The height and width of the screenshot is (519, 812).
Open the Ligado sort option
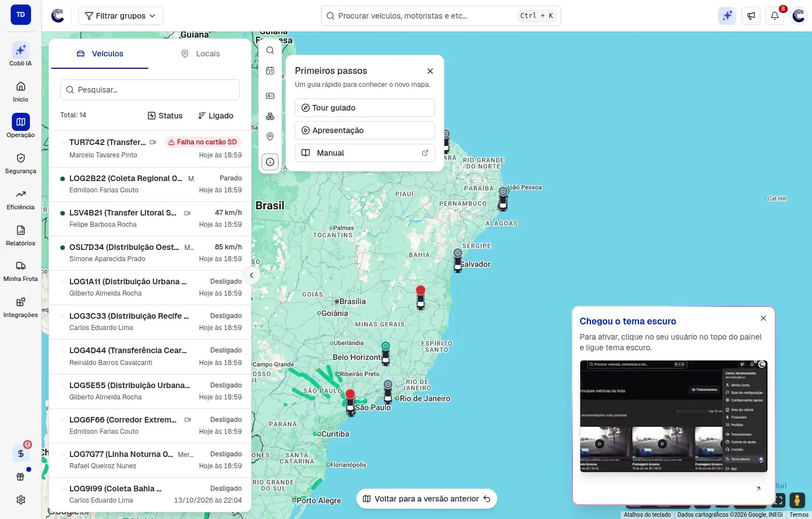tap(215, 116)
